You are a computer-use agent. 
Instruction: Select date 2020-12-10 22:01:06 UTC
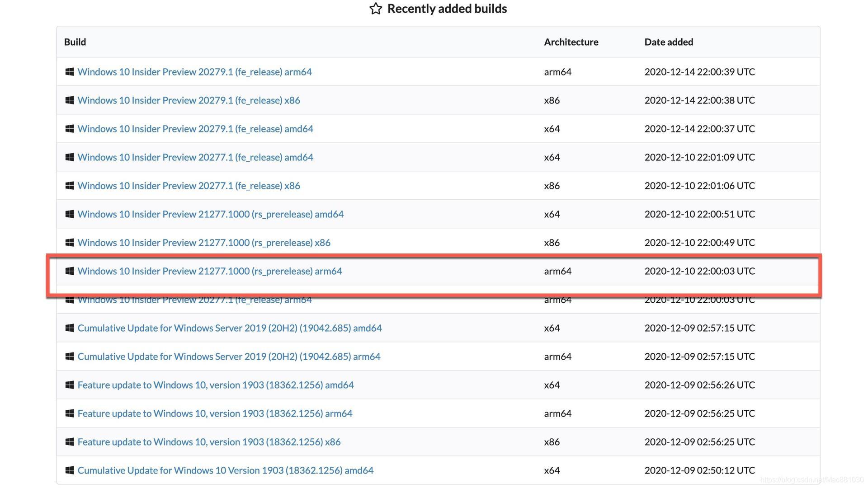tap(699, 186)
